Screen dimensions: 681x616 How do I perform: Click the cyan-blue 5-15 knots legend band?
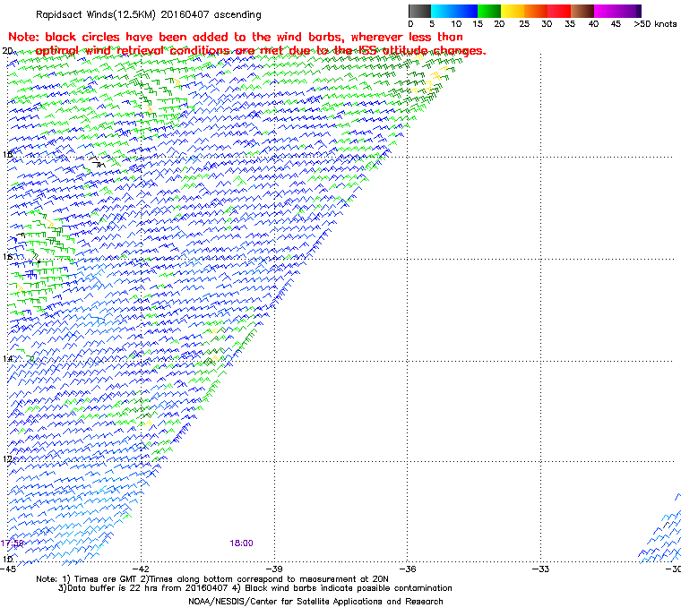(454, 11)
